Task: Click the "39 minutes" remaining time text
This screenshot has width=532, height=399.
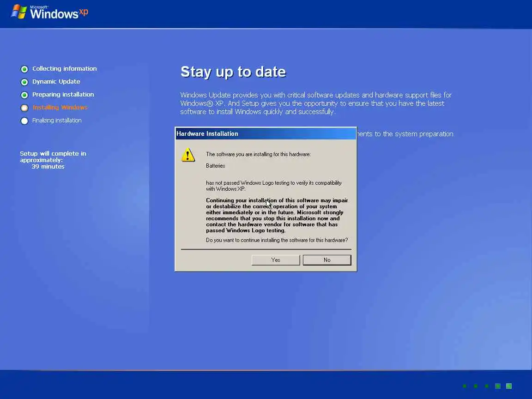Action: 48,167
